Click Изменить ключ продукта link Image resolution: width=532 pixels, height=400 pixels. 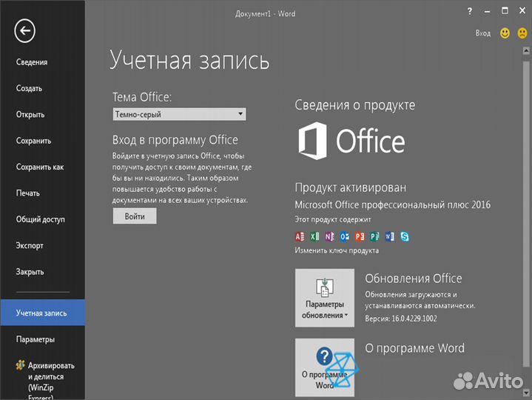337,250
